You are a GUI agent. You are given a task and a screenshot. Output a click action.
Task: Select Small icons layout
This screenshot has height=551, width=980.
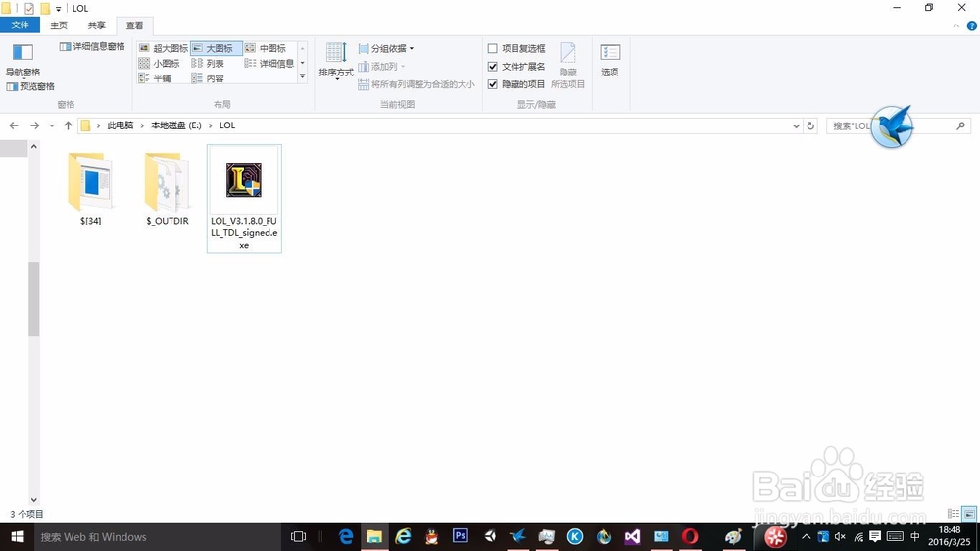pos(160,63)
